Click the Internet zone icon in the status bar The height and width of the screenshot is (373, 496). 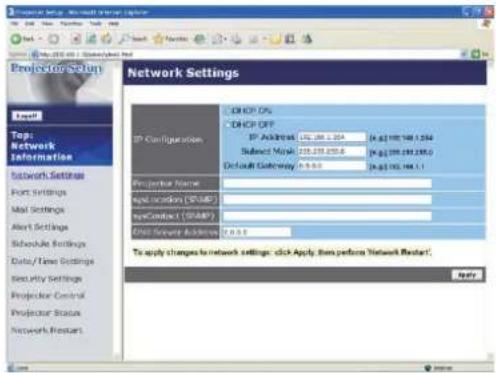(428, 368)
